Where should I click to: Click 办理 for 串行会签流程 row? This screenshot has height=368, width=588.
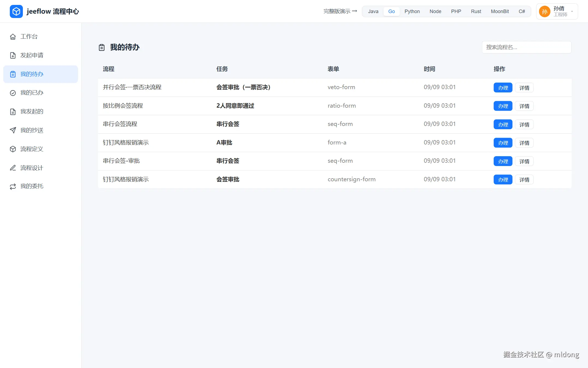coord(503,125)
